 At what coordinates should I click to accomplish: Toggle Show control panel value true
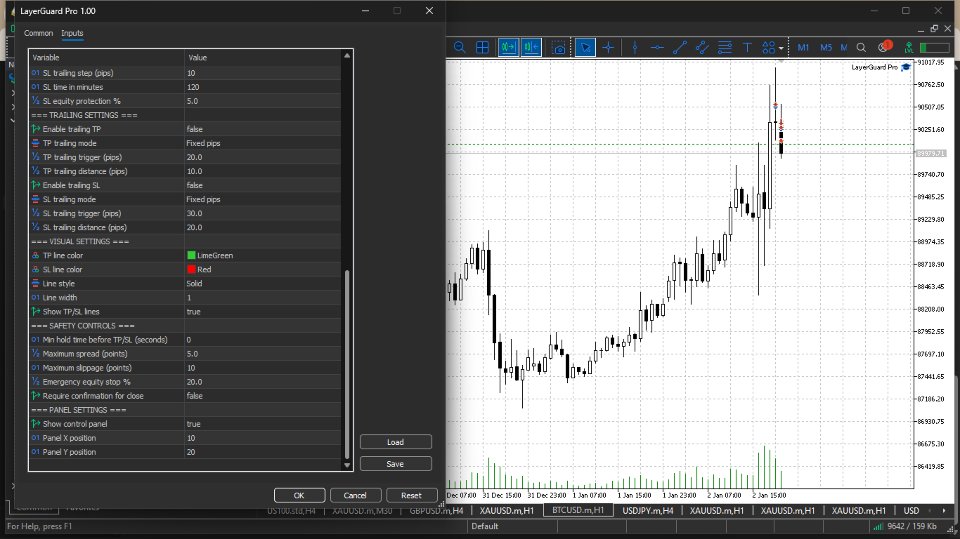pos(263,424)
